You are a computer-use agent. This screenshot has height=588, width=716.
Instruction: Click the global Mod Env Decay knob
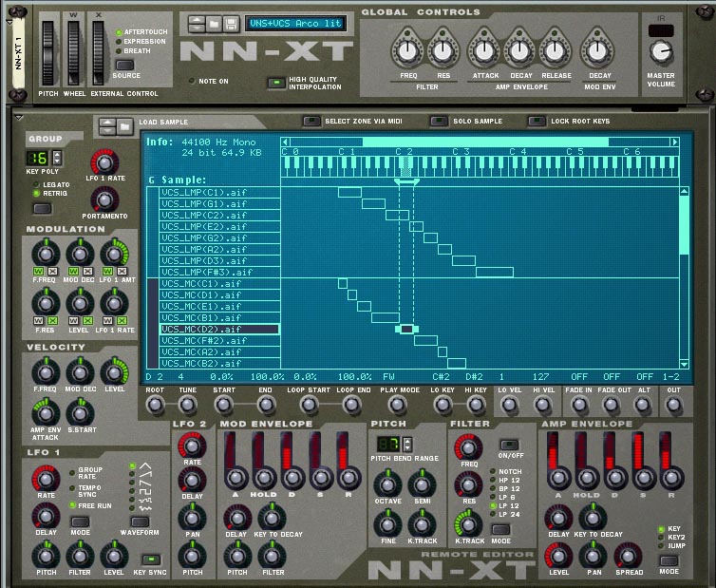[596, 50]
